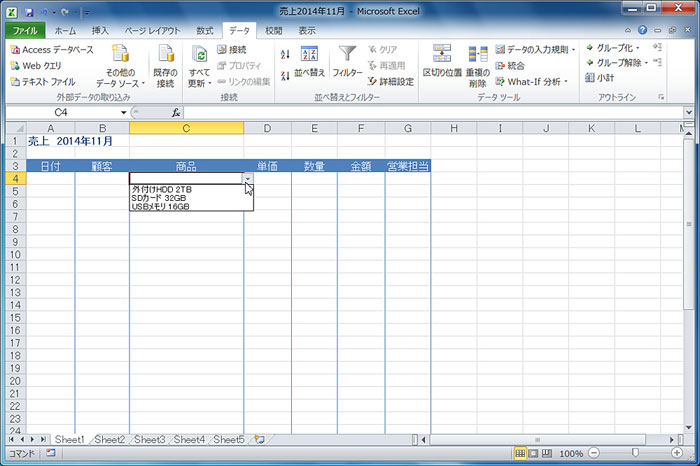
Task: Click the zoom slider in status bar
Action: [634, 454]
